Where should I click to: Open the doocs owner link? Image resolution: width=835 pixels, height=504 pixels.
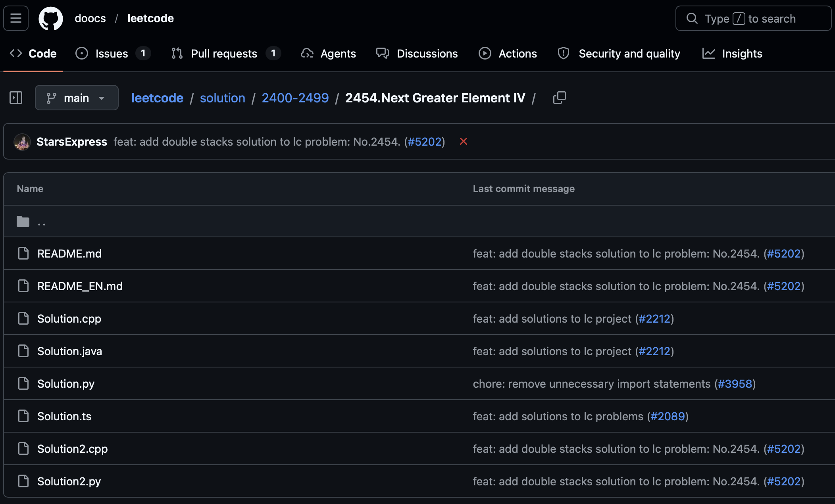[x=90, y=18]
